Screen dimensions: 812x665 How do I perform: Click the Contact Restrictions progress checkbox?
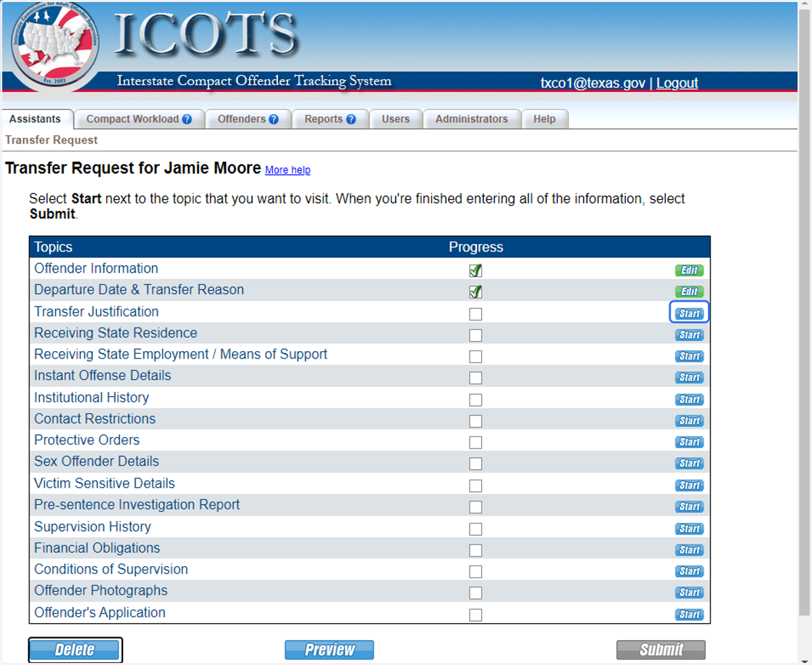(476, 421)
